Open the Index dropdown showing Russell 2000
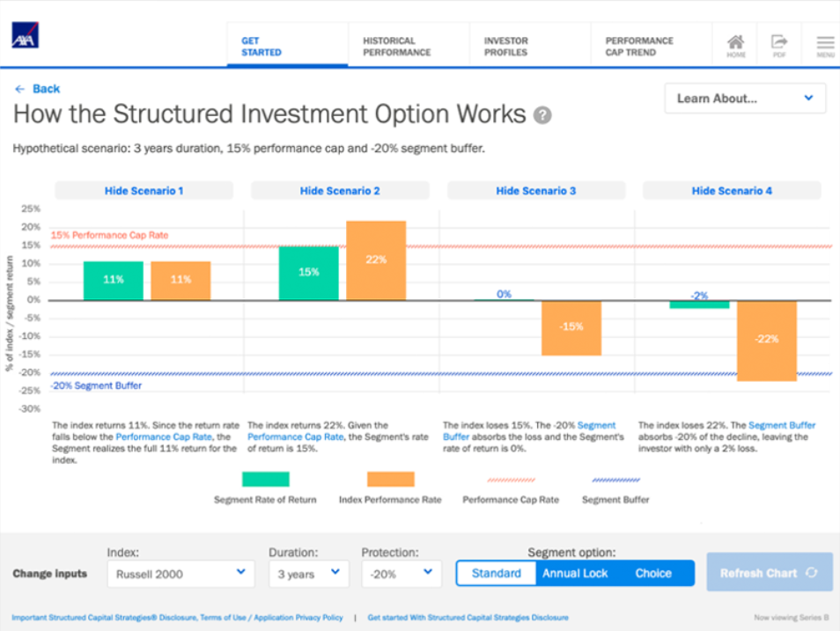 pos(181,574)
